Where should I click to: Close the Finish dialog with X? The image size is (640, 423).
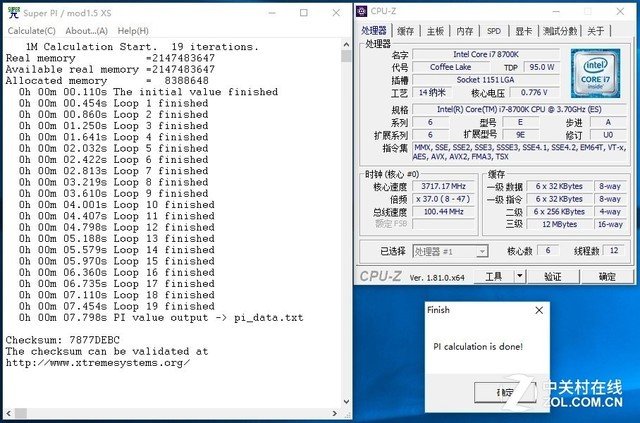(x=539, y=310)
